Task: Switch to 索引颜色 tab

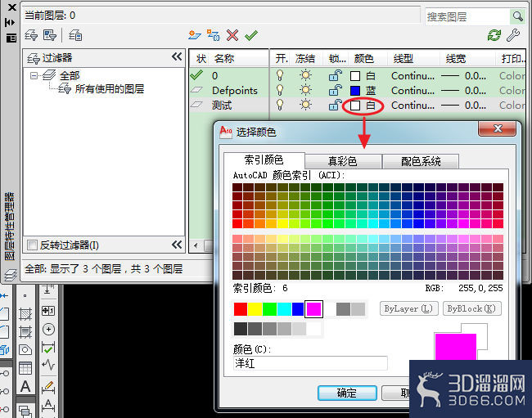Action: click(x=264, y=160)
